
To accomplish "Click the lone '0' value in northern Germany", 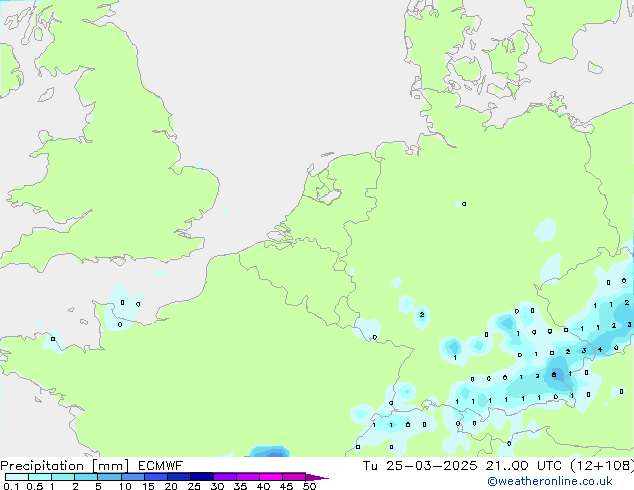I will [x=464, y=204].
